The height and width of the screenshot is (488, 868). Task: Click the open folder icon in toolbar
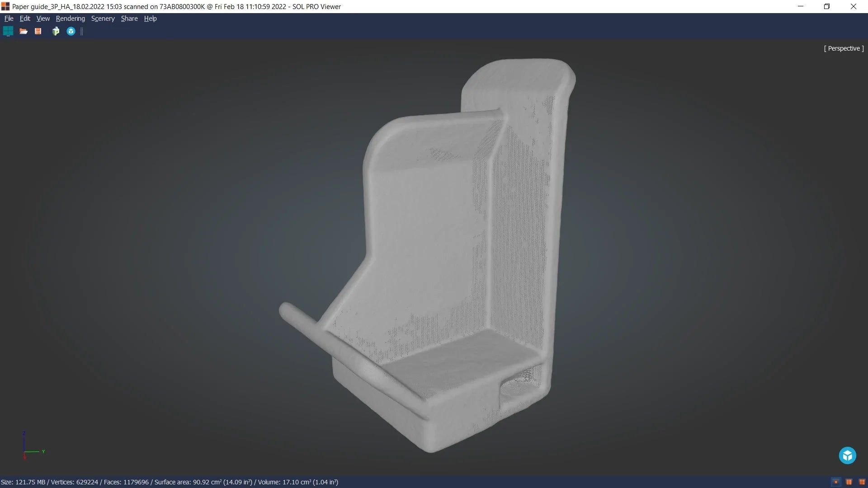pyautogui.click(x=23, y=31)
